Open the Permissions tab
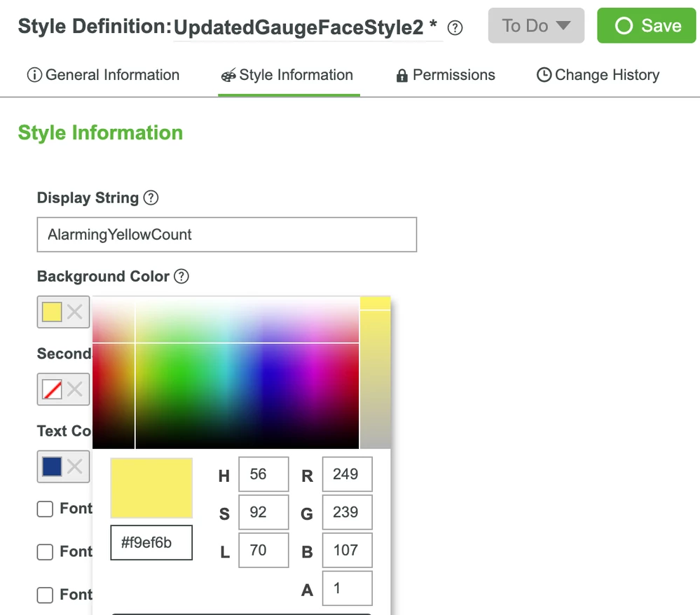700x615 pixels. coord(446,75)
